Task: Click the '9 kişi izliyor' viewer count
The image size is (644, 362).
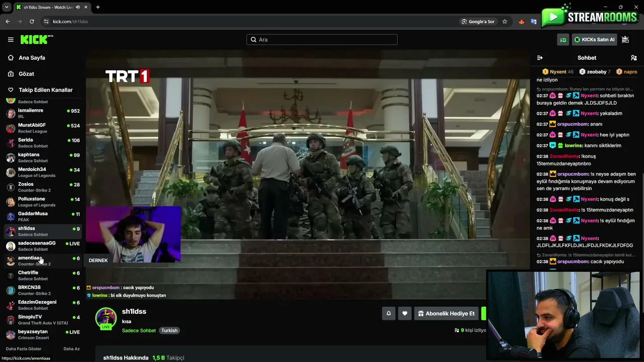Action: [470, 330]
